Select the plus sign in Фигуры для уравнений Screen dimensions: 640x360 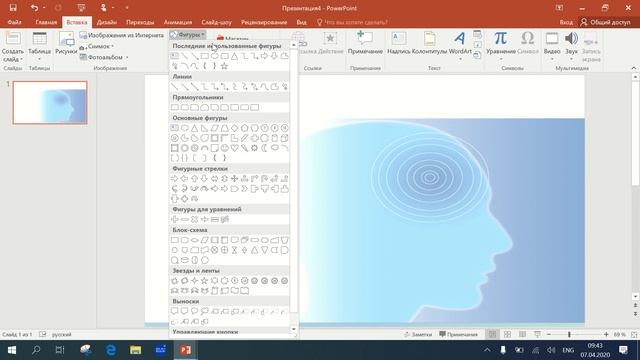174,220
